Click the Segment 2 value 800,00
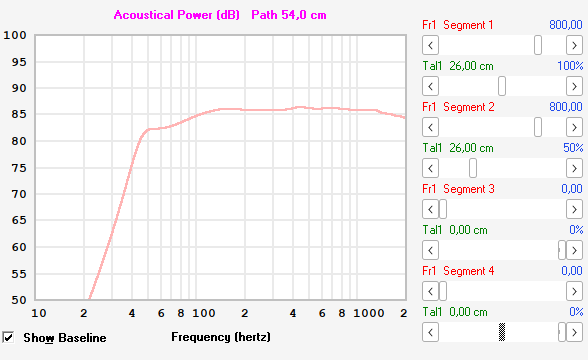The width and height of the screenshot is (588, 360). coord(566,107)
